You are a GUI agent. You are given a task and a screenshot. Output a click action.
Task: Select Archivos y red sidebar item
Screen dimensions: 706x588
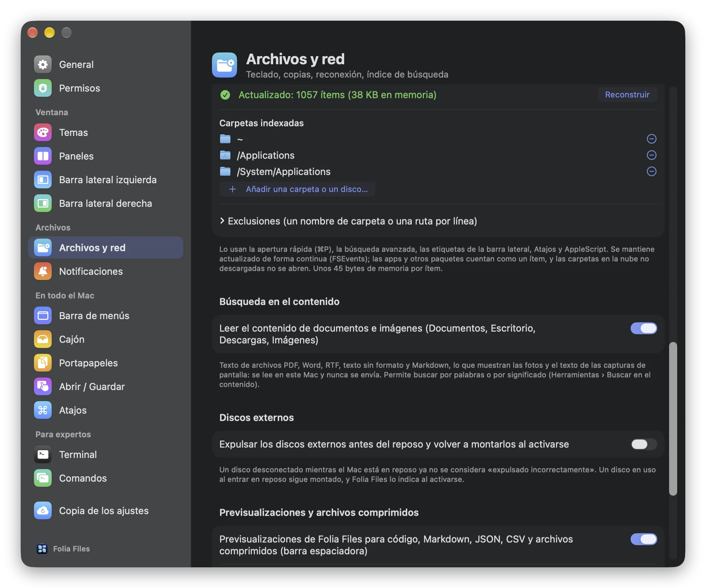click(x=106, y=248)
